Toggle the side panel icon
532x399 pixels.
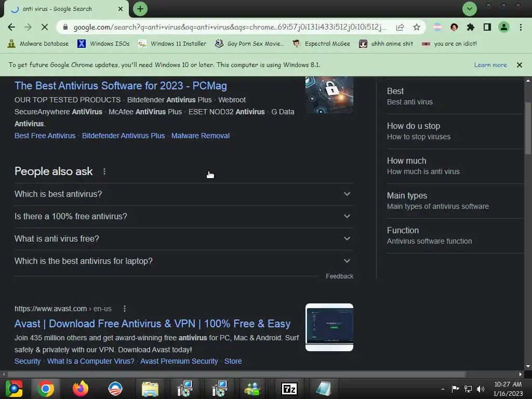click(487, 27)
